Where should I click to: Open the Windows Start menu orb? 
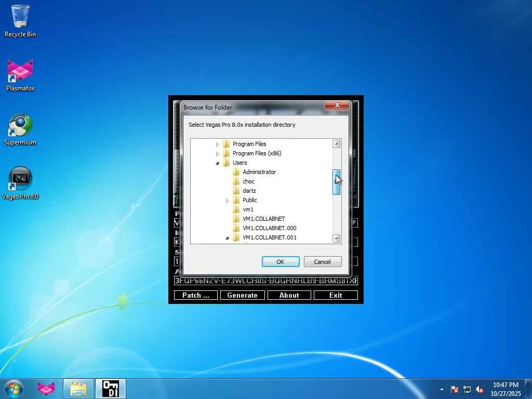tap(14, 389)
